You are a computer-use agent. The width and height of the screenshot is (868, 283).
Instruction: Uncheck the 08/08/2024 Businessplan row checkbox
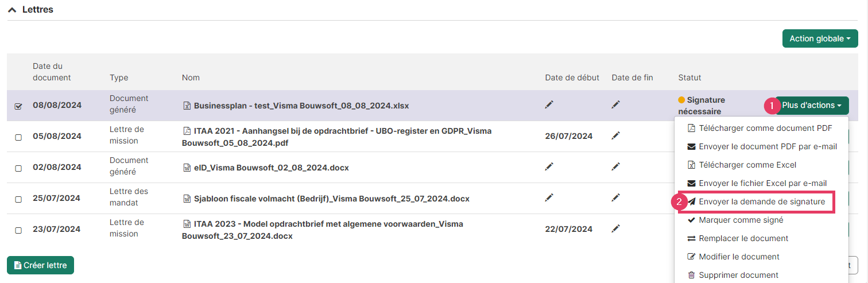pyautogui.click(x=18, y=106)
